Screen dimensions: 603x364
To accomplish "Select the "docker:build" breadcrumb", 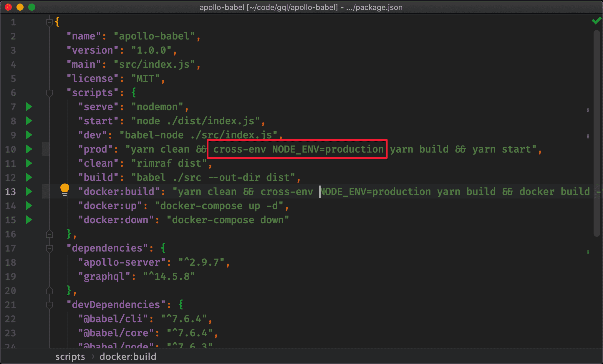I will (128, 357).
